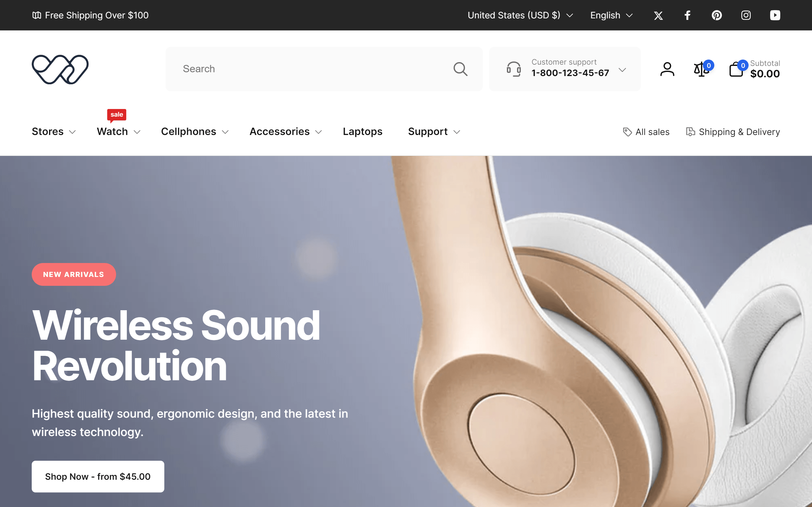Expand the United States (USD $) selector
The image size is (812, 507).
[x=520, y=16]
